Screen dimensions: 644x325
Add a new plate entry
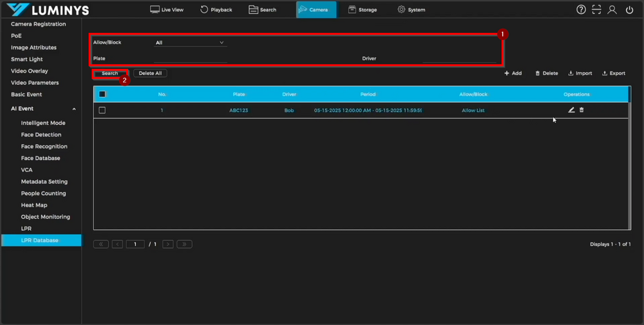point(513,73)
